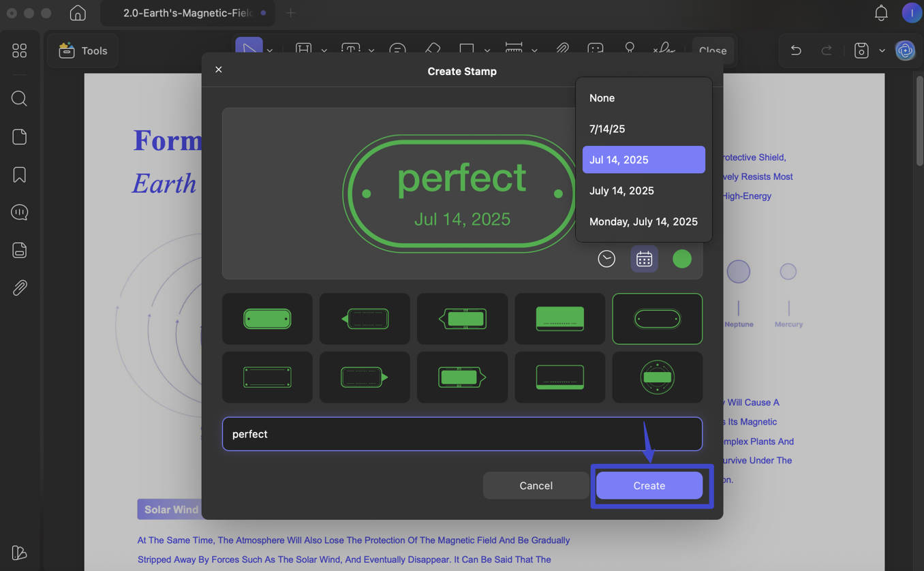Choose 7/14/25 date format
Screen dimensions: 924x571
(644, 129)
